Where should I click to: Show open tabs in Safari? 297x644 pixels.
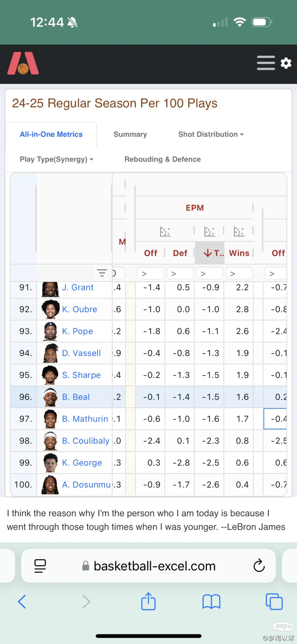274,602
